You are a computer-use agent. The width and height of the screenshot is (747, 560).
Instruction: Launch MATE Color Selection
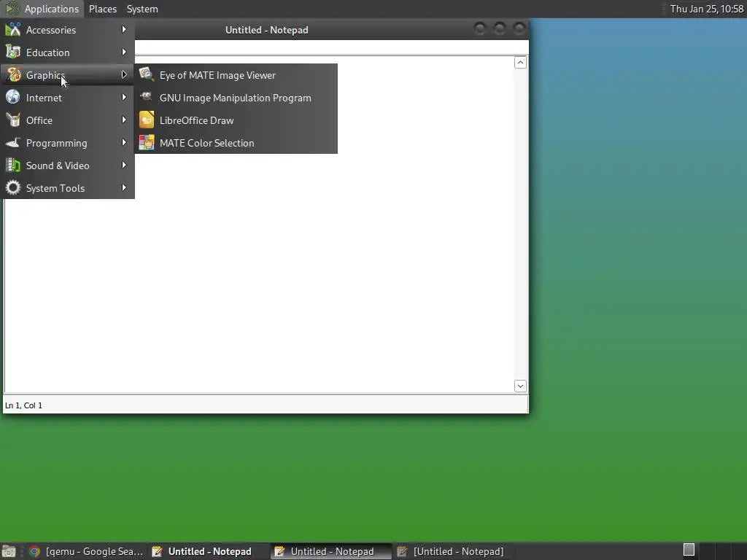[236, 142]
